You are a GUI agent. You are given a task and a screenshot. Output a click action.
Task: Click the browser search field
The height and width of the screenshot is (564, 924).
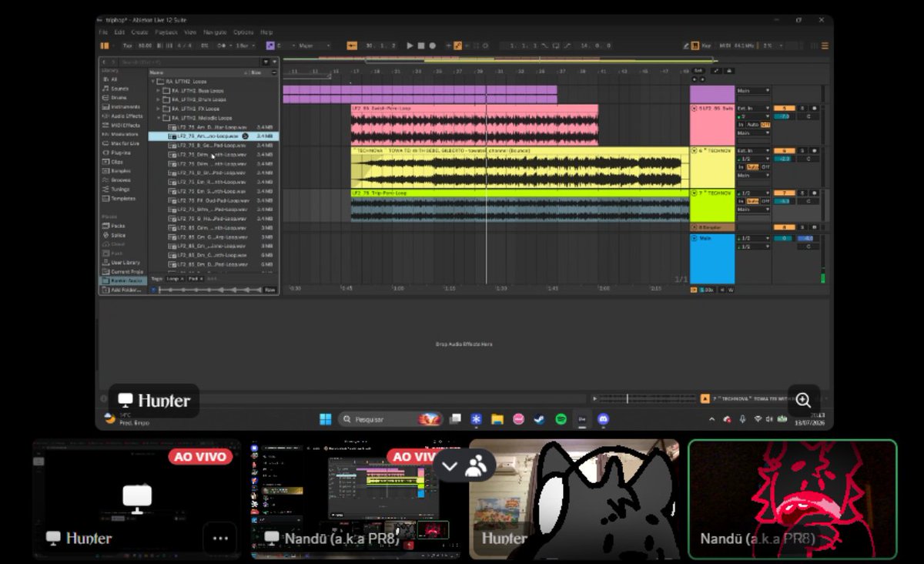click(189, 62)
